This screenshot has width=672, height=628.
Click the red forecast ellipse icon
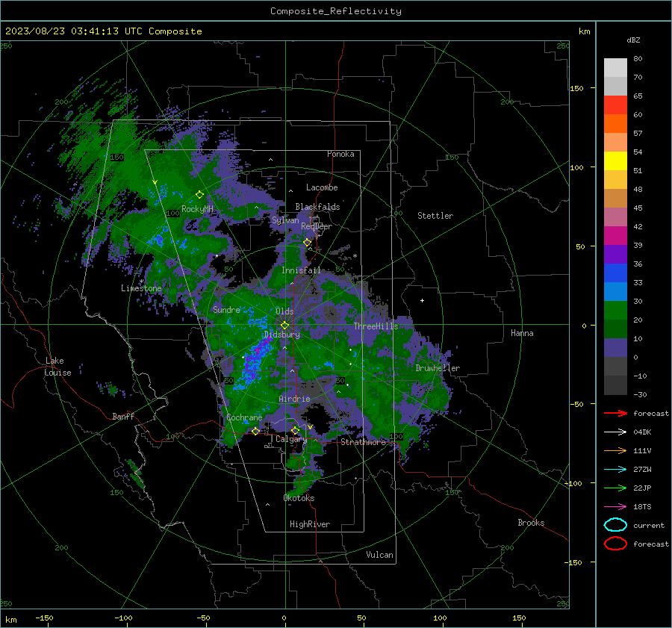tap(615, 544)
